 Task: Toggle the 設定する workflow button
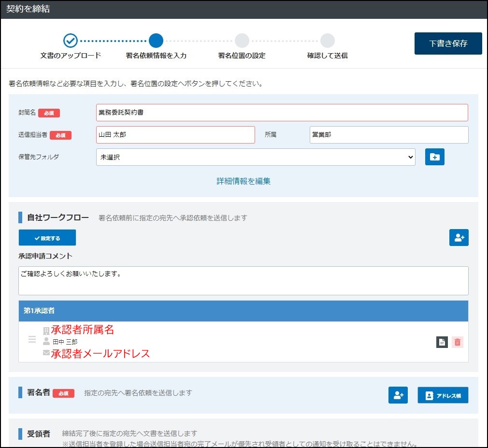pos(47,238)
